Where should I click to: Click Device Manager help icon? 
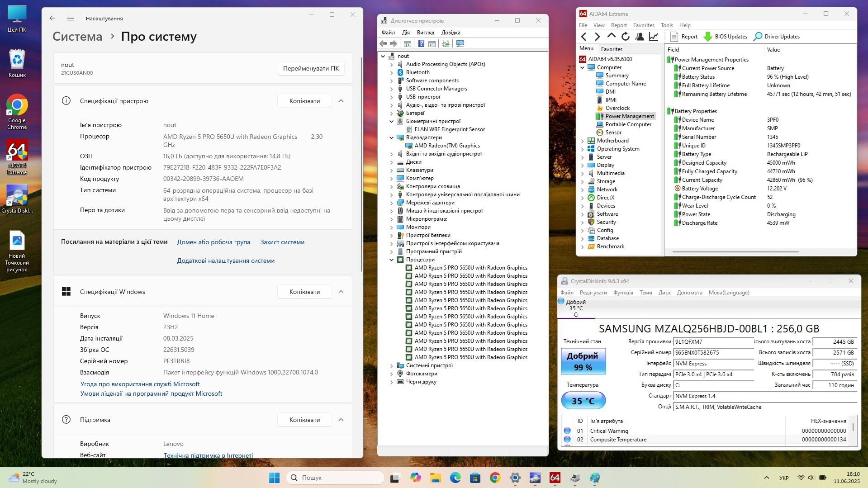point(421,44)
